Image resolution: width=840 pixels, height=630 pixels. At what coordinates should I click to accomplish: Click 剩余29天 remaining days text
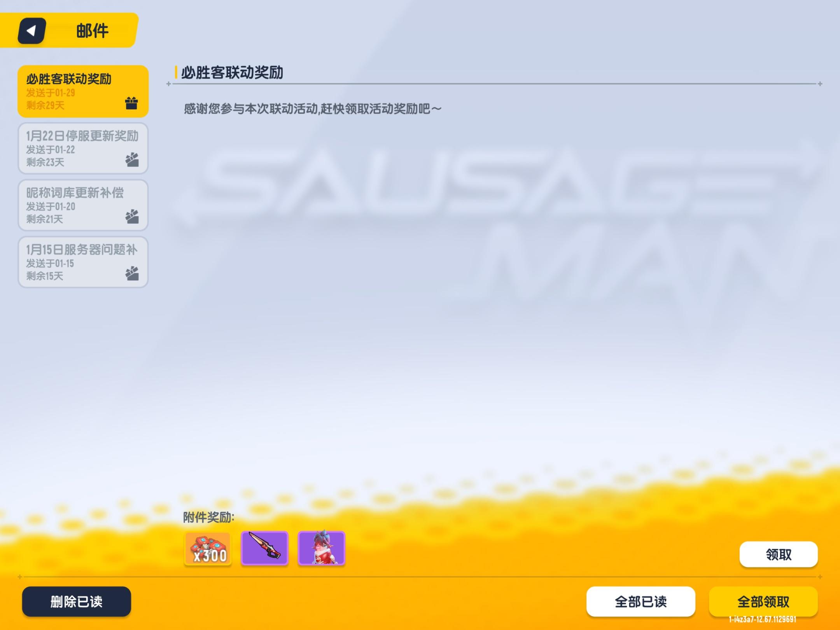45,105
